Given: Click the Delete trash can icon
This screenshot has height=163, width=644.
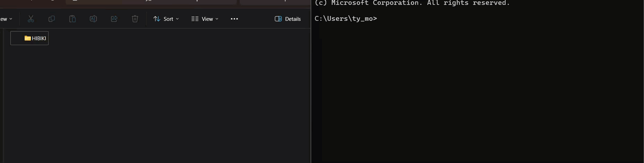Looking at the screenshot, I should point(135,19).
